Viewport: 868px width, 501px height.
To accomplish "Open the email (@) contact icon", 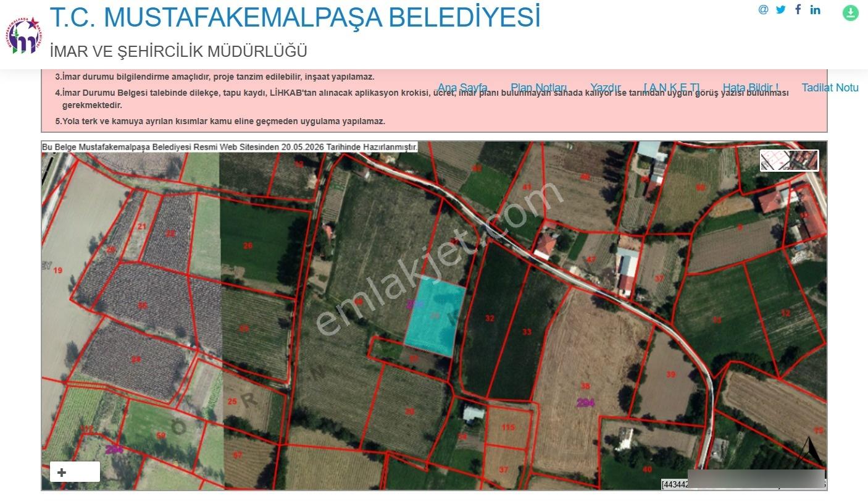I will [x=764, y=10].
